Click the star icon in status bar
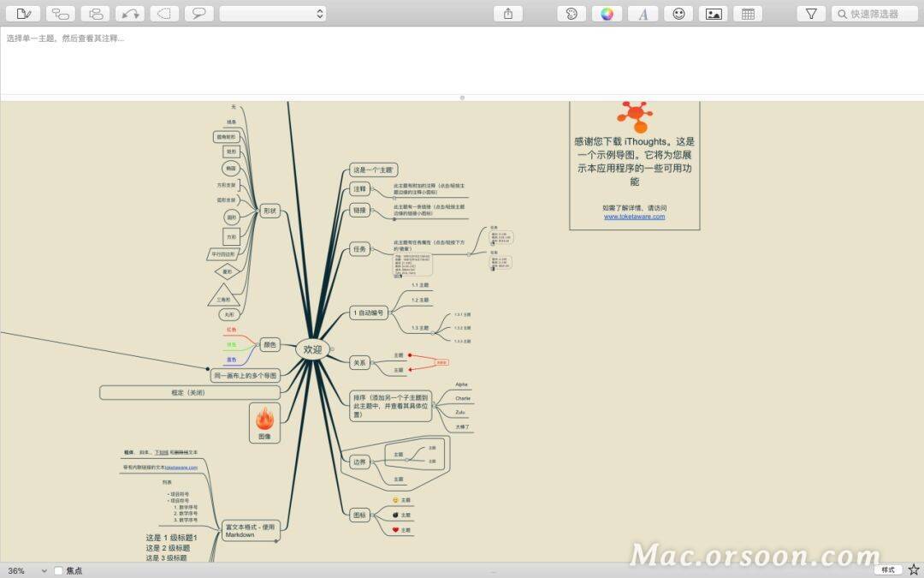Screen dimensions: 924x578 click(913, 569)
